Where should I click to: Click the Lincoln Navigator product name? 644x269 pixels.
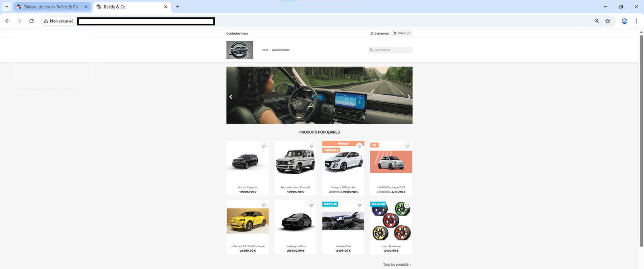pos(248,187)
